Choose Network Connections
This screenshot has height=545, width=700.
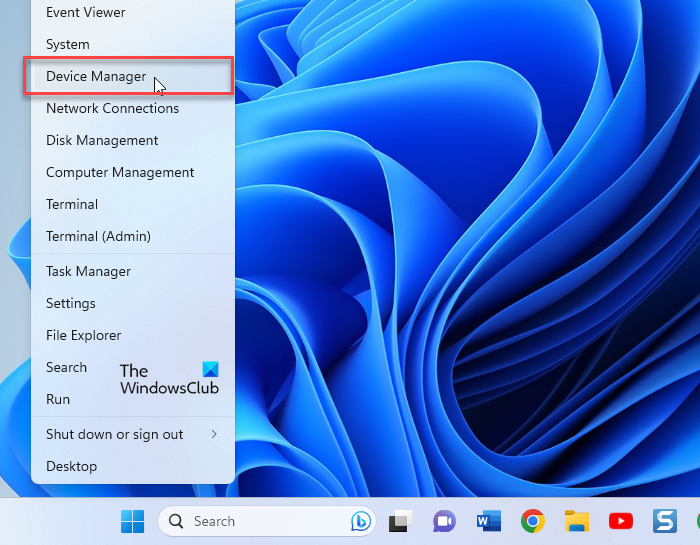pos(133,108)
